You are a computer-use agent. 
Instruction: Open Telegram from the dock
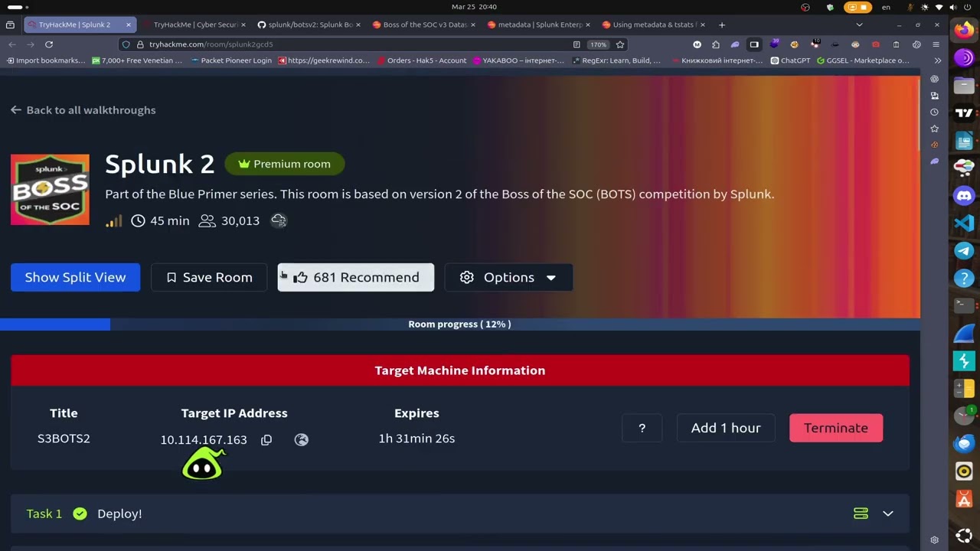coord(964,251)
